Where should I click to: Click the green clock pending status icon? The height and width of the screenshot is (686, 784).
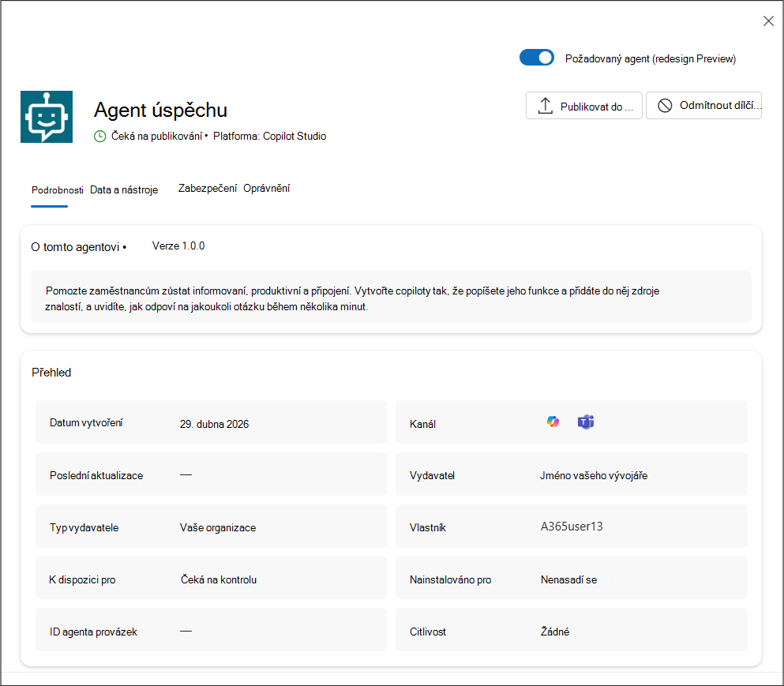pyautogui.click(x=100, y=137)
